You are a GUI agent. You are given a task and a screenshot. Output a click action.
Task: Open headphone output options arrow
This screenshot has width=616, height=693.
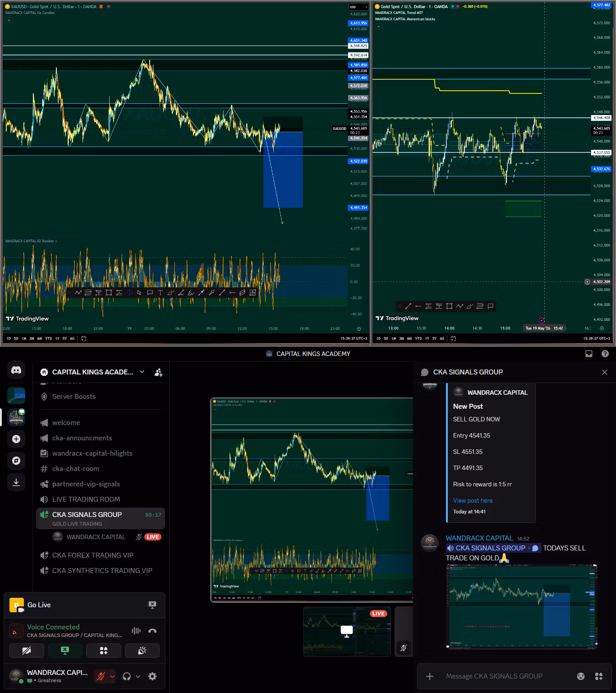click(138, 676)
